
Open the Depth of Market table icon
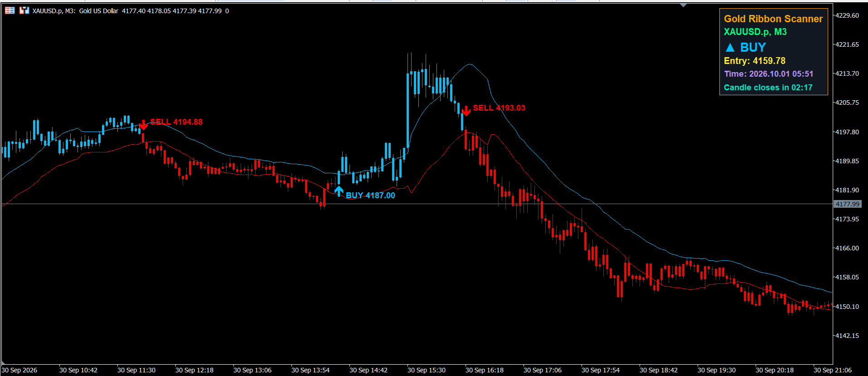[10, 10]
